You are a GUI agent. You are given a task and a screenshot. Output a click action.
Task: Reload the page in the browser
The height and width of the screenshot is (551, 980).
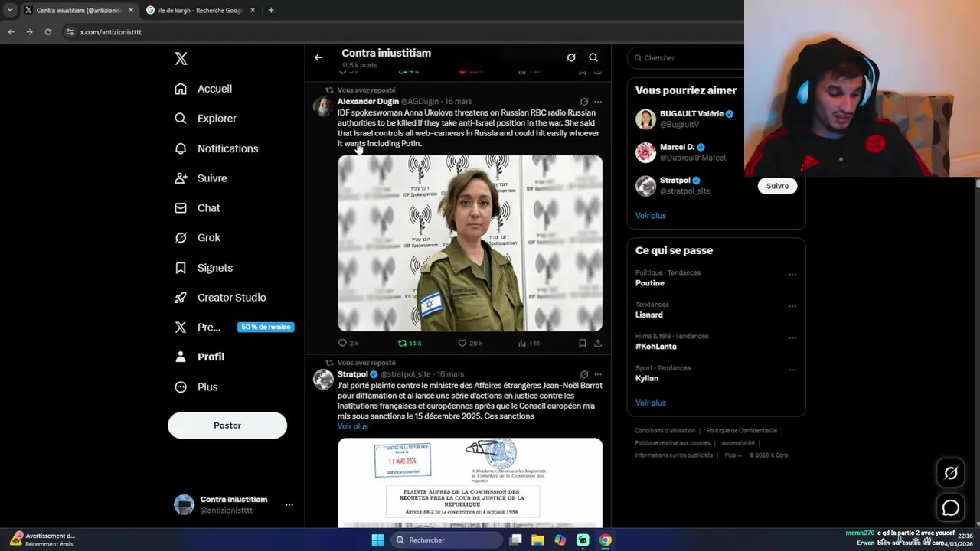(x=47, y=32)
